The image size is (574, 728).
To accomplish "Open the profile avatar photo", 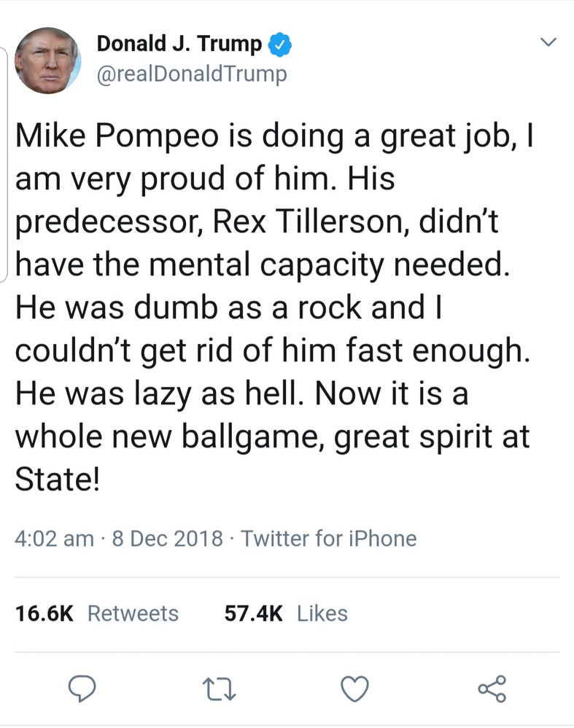I will (47, 60).
